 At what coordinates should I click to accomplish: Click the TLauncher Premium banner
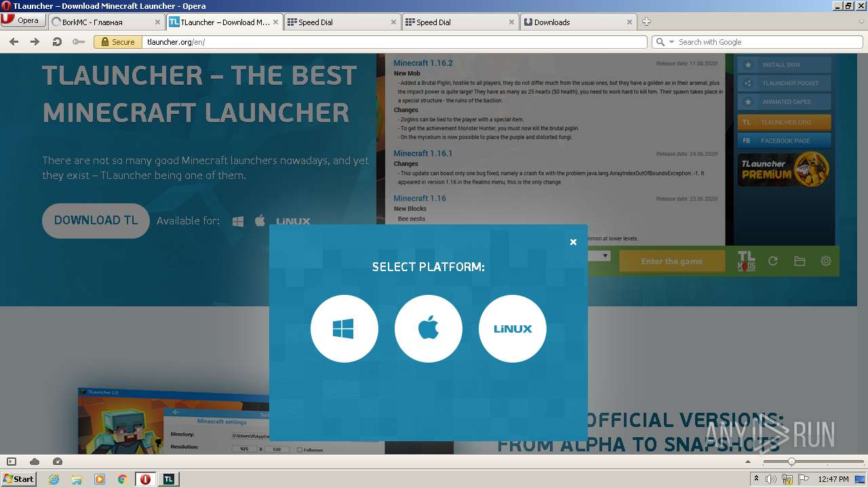pos(784,169)
